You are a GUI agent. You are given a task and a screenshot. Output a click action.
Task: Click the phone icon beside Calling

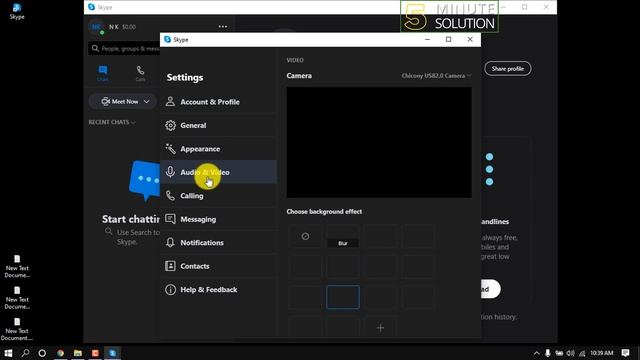[x=170, y=196]
